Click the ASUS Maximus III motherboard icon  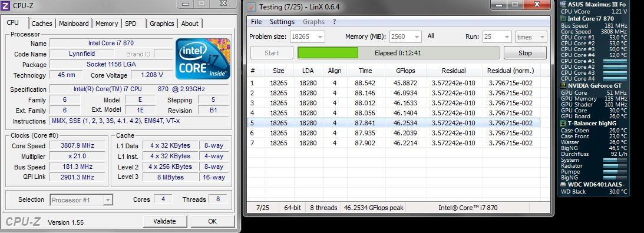[x=563, y=5]
